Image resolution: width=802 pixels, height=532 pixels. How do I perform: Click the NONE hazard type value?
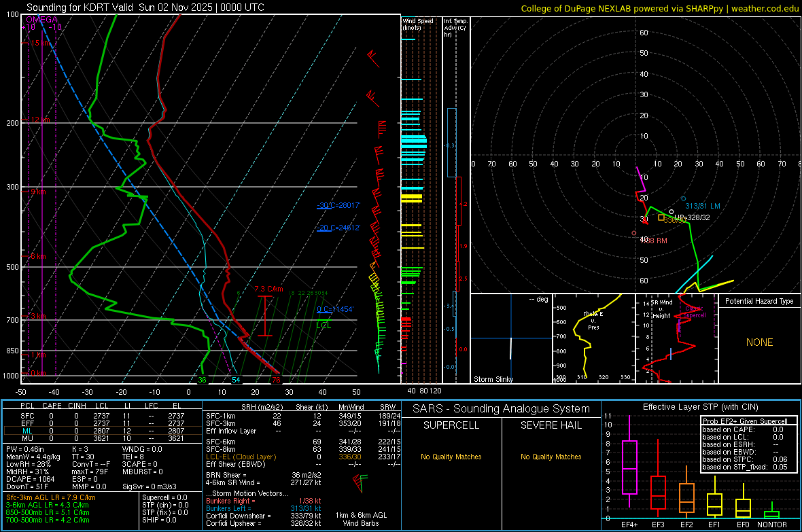pyautogui.click(x=760, y=342)
